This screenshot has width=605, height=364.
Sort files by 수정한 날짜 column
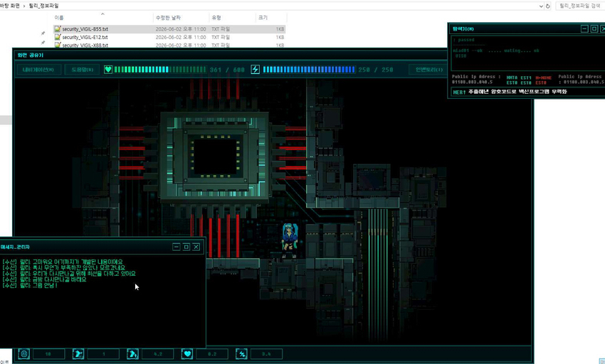tap(168, 18)
